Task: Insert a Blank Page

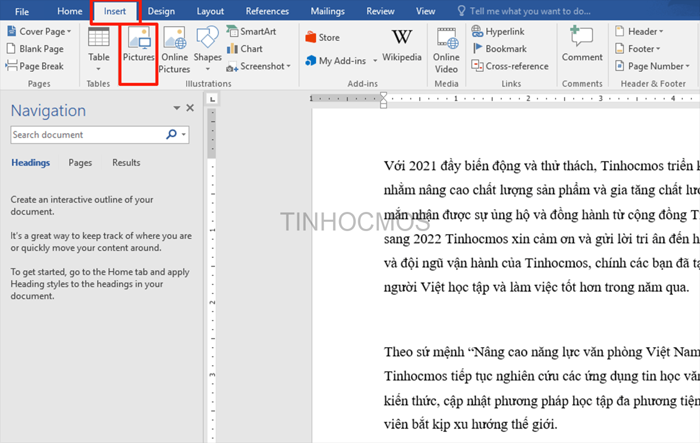Action: tap(35, 49)
